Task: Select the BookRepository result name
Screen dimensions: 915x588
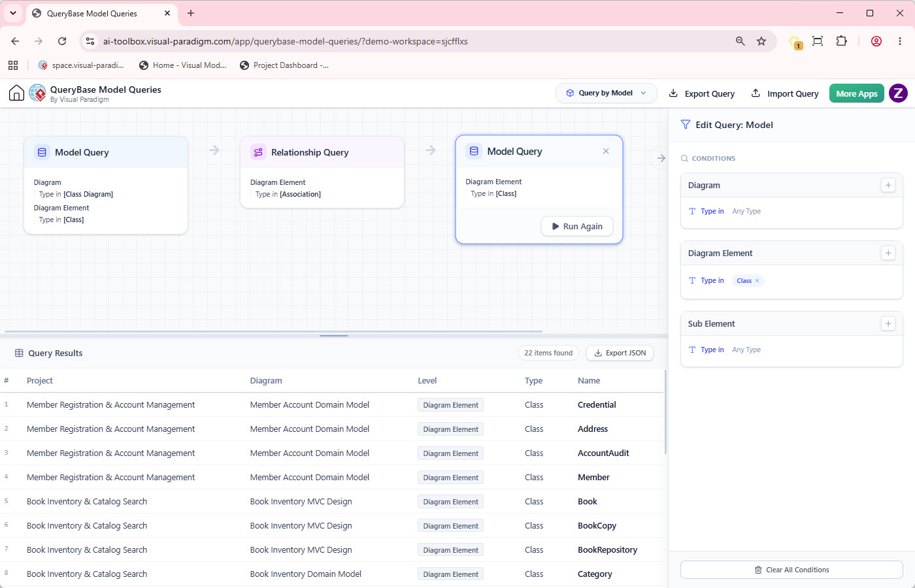Action: tap(607, 549)
